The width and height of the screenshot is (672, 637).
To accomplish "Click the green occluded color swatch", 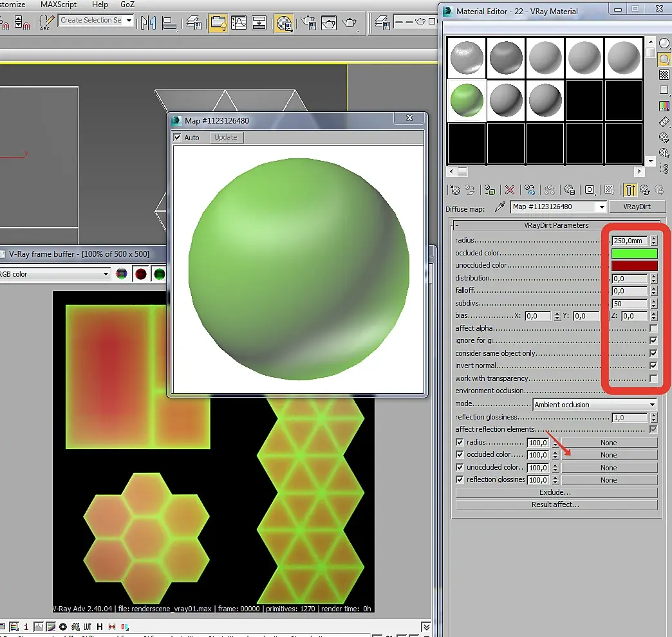I will (x=634, y=254).
